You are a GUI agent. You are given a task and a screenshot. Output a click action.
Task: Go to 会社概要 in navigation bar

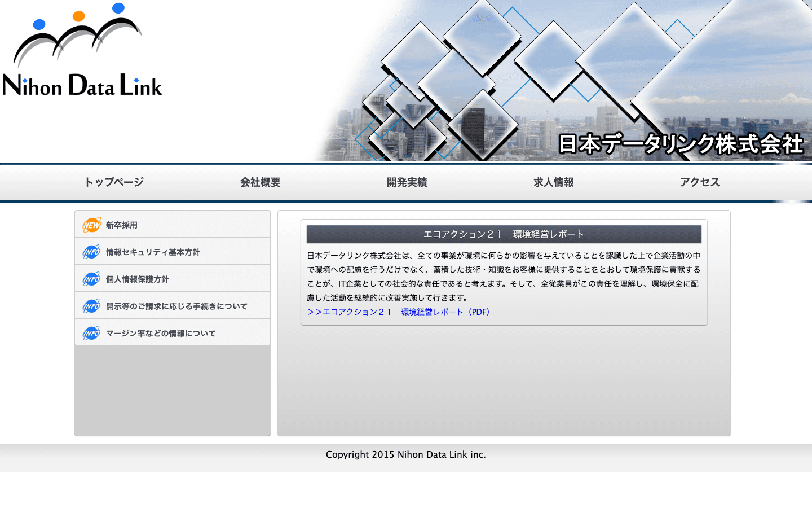[x=261, y=182]
